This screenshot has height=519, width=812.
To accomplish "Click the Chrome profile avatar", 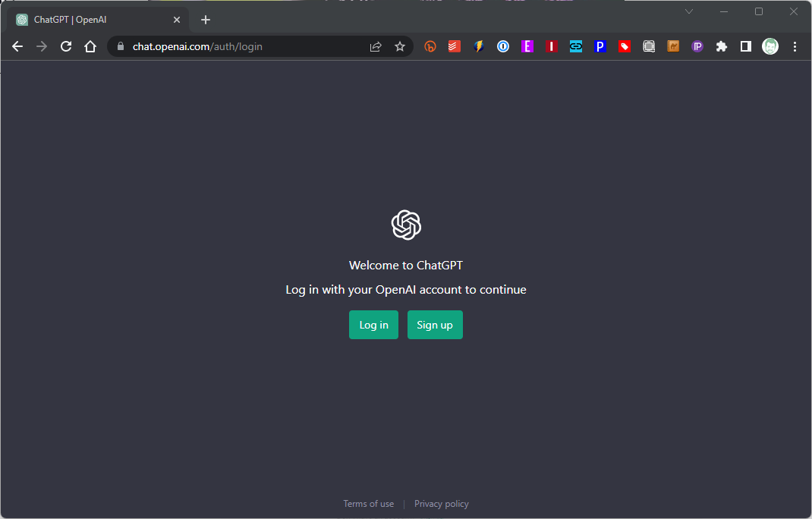I will 770,46.
